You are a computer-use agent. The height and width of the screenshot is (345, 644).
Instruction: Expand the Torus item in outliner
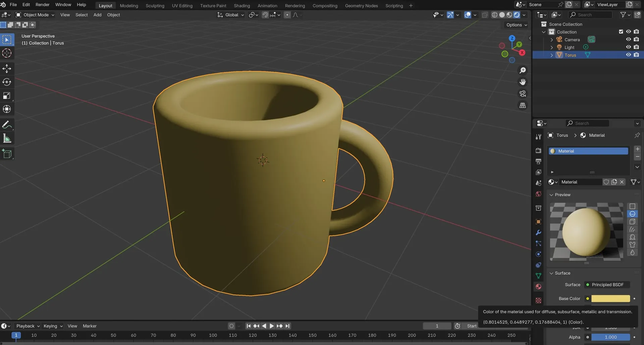coord(552,55)
